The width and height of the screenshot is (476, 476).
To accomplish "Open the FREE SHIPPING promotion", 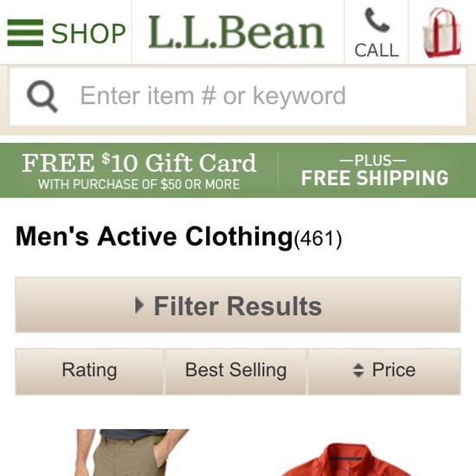I will click(x=375, y=177).
